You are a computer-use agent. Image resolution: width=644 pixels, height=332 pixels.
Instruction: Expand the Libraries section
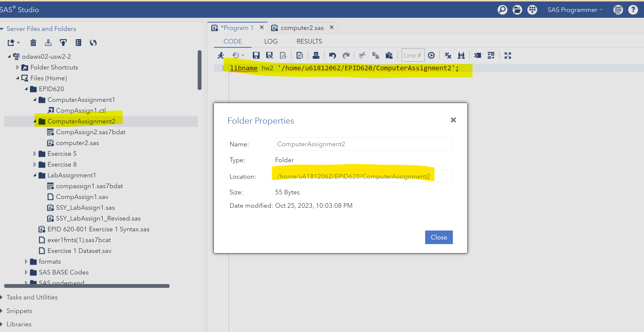pyautogui.click(x=19, y=324)
